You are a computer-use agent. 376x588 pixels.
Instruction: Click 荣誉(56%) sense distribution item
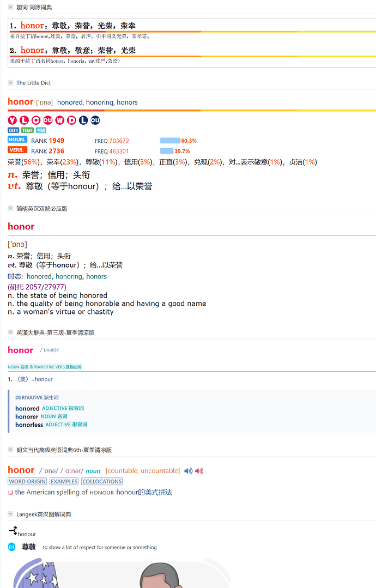[x=23, y=162]
